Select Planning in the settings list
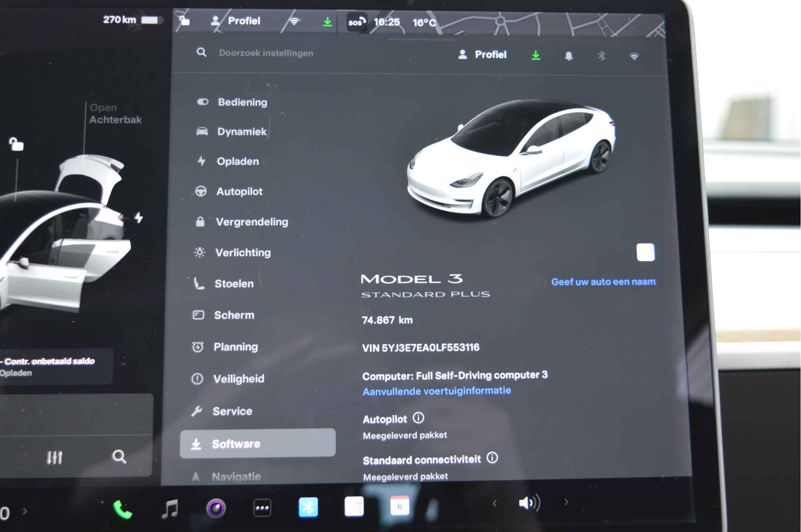The image size is (801, 532). pos(225,347)
